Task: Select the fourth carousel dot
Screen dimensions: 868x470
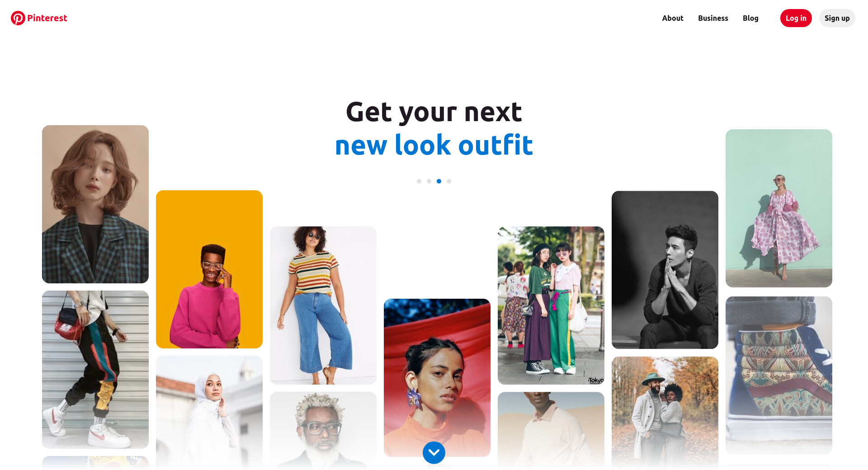Action: pyautogui.click(x=449, y=181)
